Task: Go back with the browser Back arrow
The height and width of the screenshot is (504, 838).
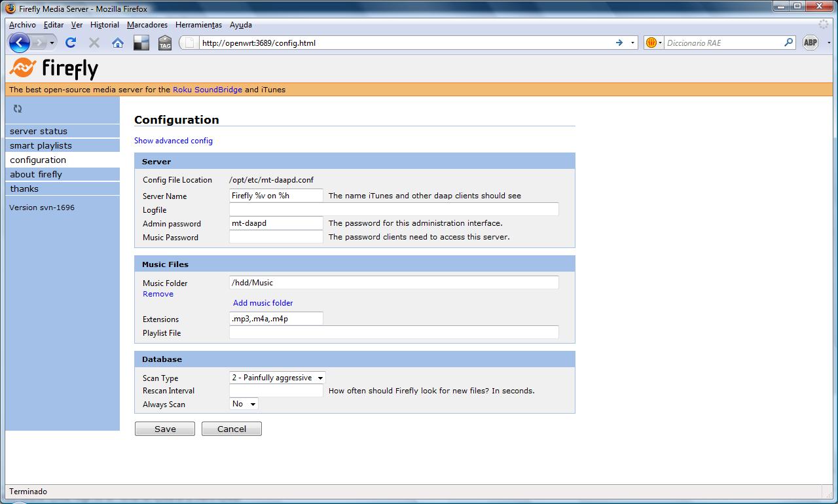Action: tap(20, 43)
